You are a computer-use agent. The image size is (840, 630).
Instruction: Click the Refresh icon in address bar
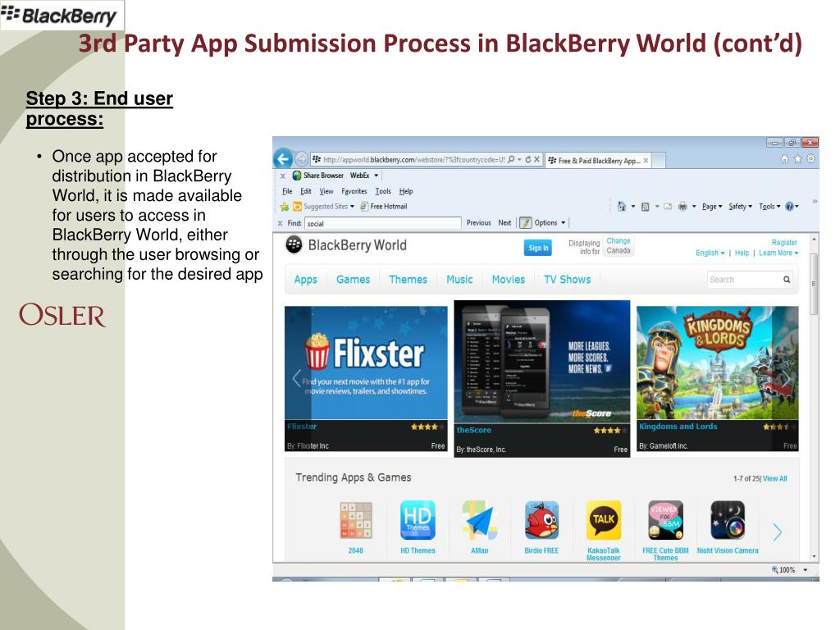(x=527, y=160)
